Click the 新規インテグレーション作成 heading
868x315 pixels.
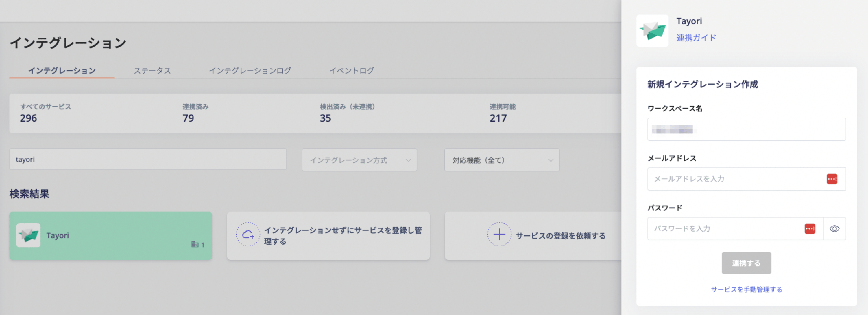pyautogui.click(x=703, y=84)
